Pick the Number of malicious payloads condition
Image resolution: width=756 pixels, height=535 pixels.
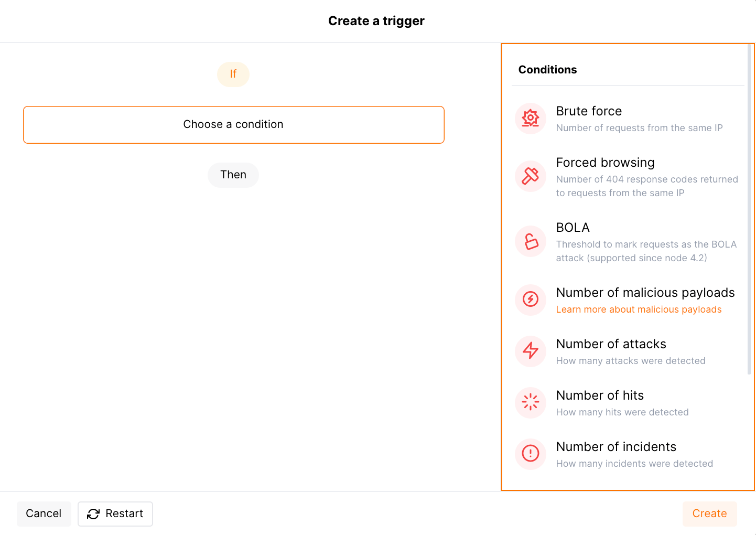click(645, 293)
